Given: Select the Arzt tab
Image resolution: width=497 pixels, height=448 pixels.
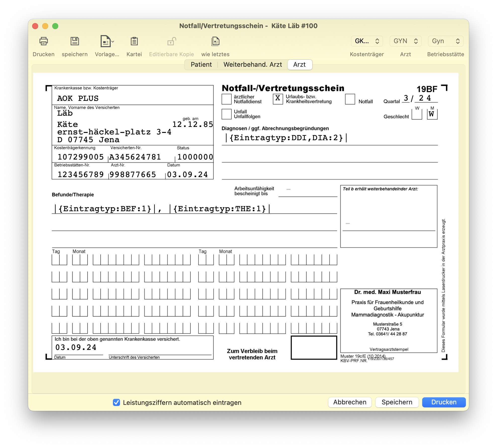Looking at the screenshot, I should pos(299,65).
